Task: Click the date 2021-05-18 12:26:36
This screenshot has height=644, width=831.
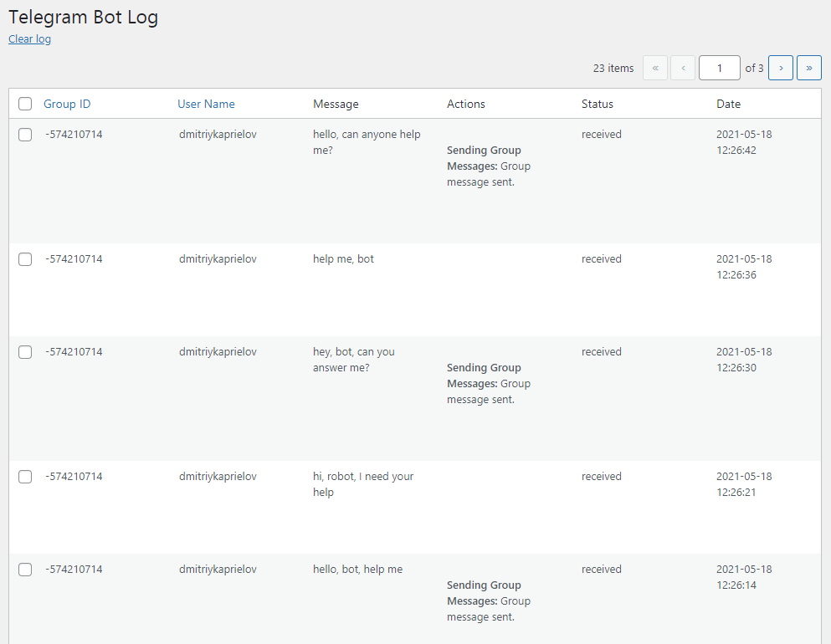Action: click(744, 267)
